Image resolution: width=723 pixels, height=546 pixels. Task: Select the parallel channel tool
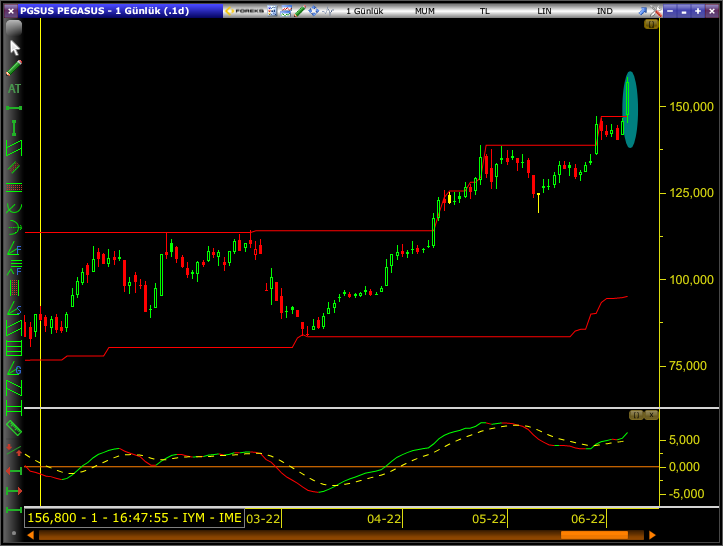pos(14,148)
